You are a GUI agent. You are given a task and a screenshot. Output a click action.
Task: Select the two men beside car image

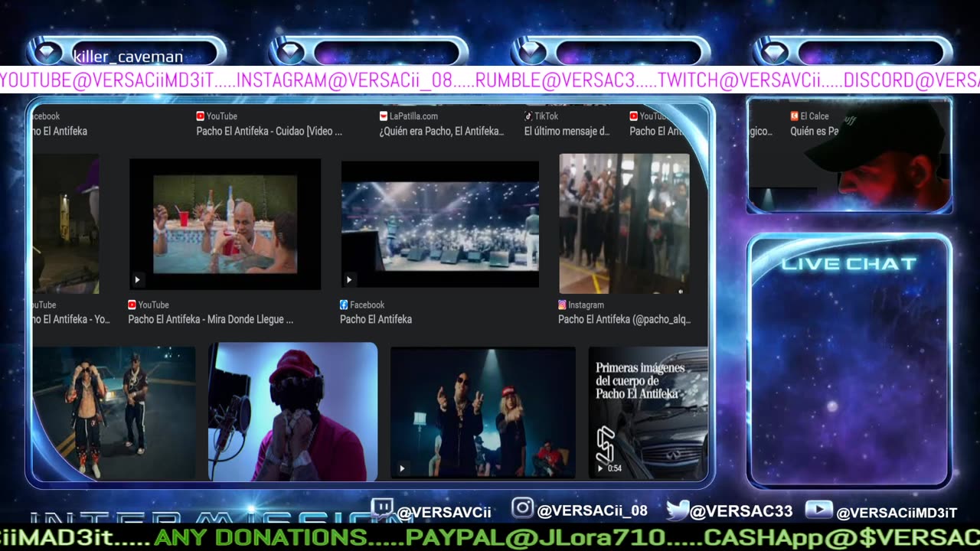tap(114, 413)
